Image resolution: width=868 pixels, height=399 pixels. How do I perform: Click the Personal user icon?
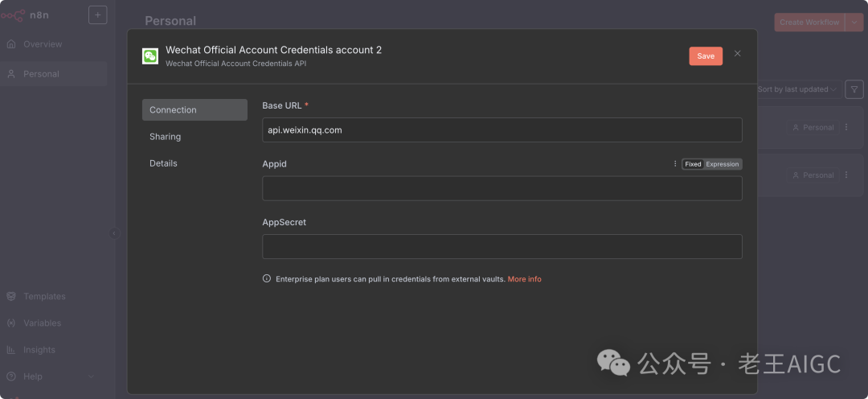coord(11,74)
